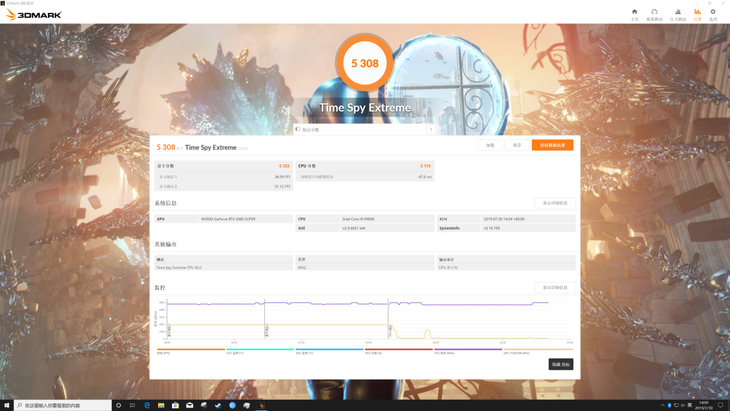Open the Options gear icon
This screenshot has width=730, height=411.
(x=713, y=14)
